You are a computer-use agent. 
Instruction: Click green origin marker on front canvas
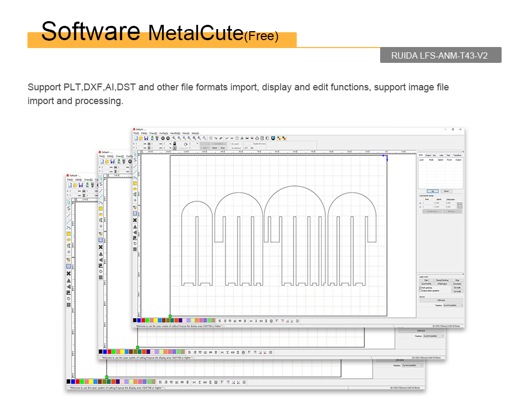(x=170, y=316)
